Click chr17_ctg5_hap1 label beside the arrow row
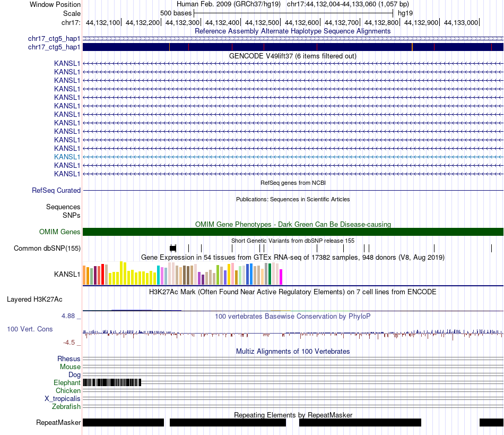Screen dimensions: 504x435 tap(54, 39)
